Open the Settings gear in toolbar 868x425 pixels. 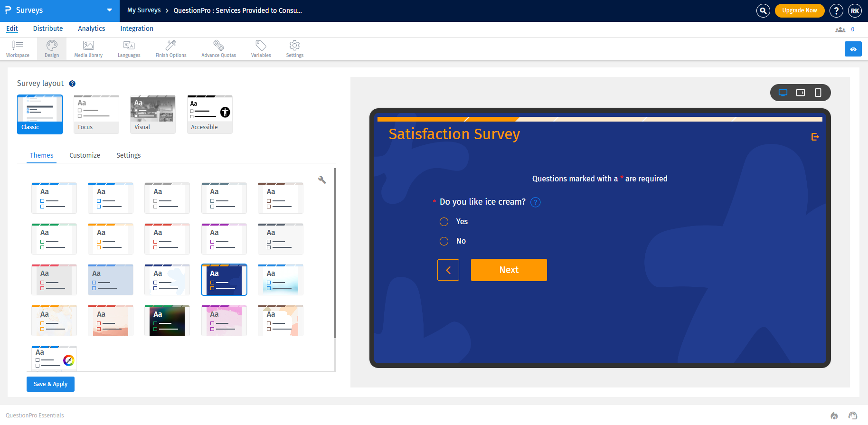294,48
